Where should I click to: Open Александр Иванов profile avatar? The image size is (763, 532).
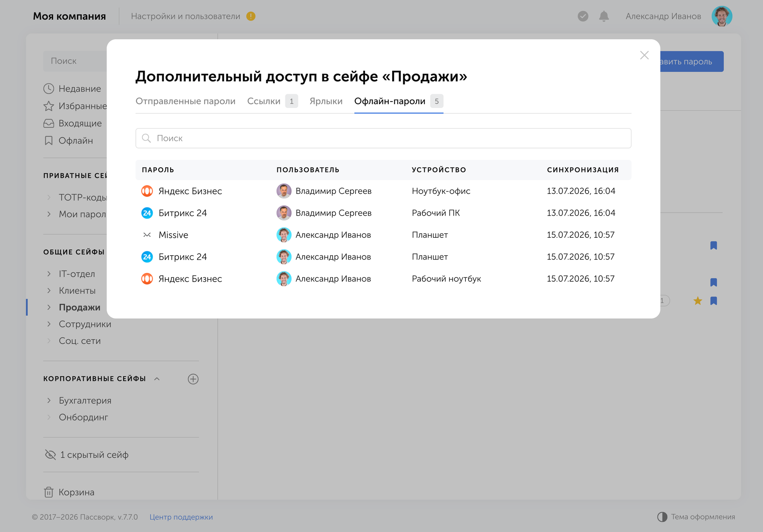pos(722,16)
